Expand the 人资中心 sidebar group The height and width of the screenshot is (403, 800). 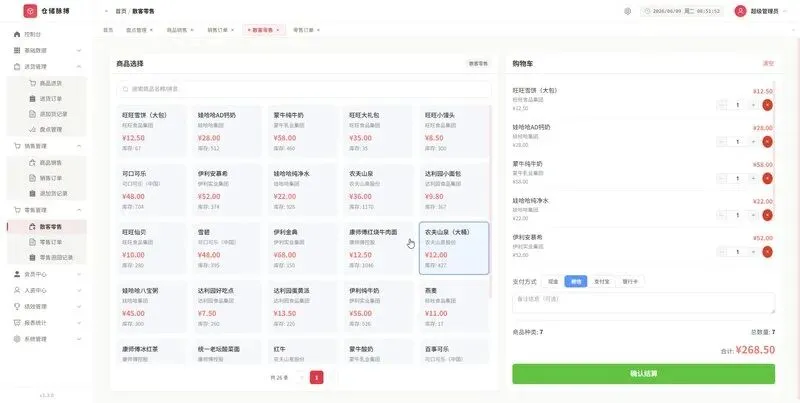coord(79,290)
